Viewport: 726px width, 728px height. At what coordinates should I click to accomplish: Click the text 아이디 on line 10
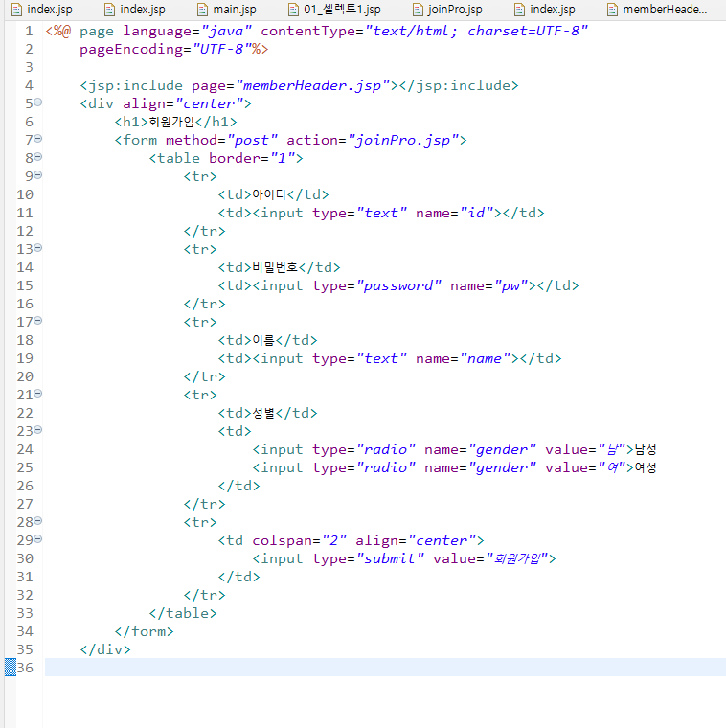[269, 194]
